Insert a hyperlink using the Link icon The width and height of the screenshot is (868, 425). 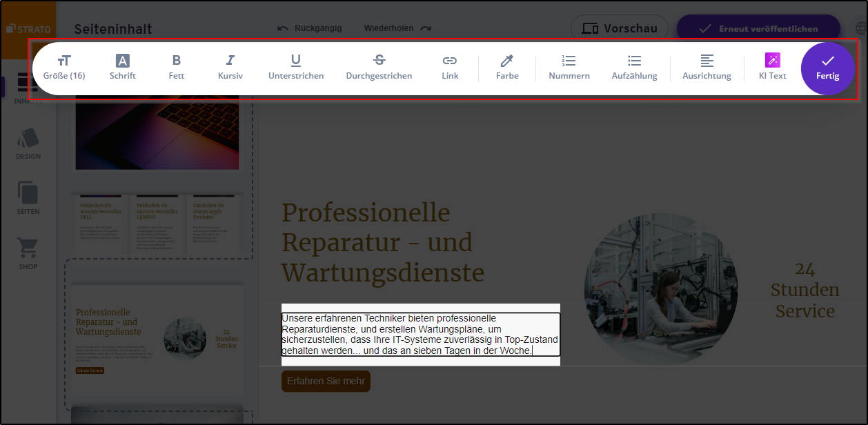point(449,67)
